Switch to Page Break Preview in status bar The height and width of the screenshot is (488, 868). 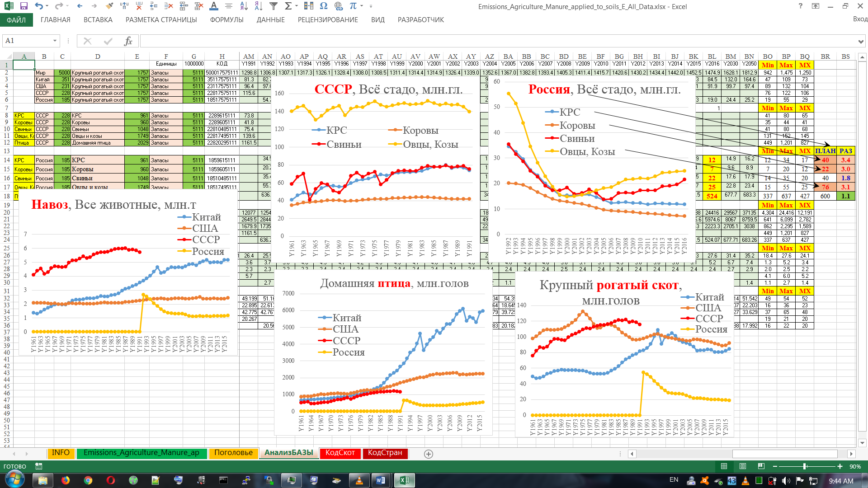point(761,466)
